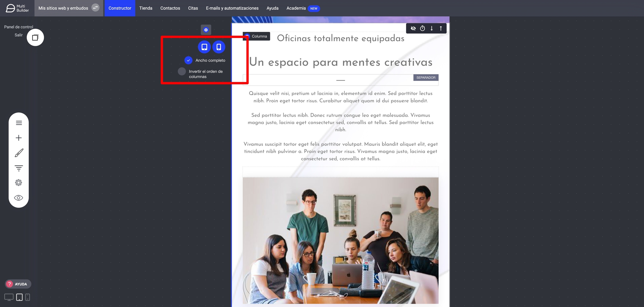
Task: Open the Tienda menu item
Action: click(x=146, y=8)
